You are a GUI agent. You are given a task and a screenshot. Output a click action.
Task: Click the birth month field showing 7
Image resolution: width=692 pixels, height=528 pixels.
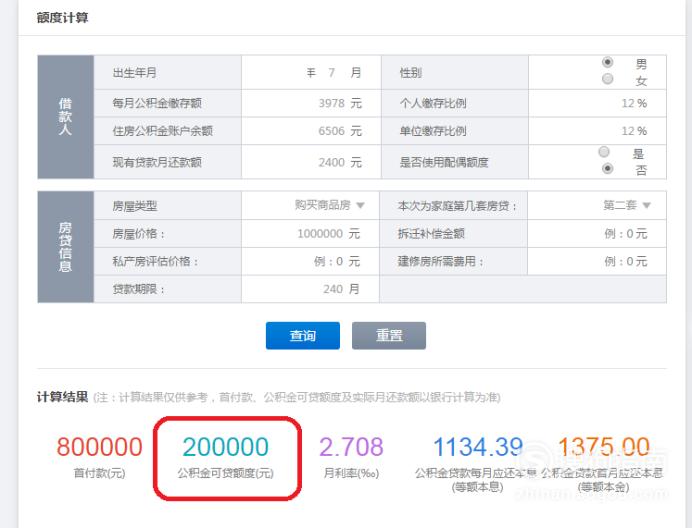pos(331,72)
